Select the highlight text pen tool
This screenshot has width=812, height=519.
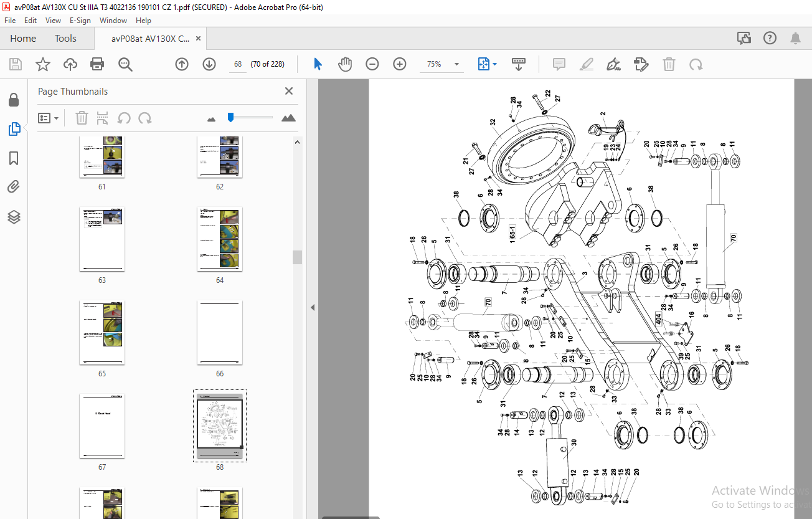pos(586,64)
